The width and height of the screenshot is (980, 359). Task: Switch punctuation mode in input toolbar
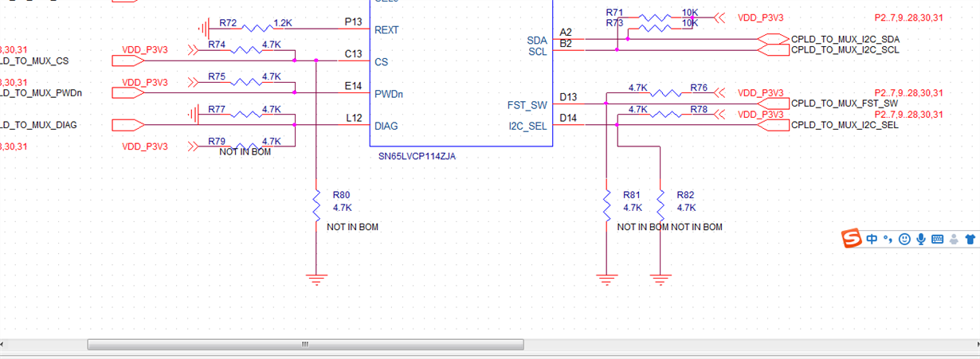pos(888,240)
